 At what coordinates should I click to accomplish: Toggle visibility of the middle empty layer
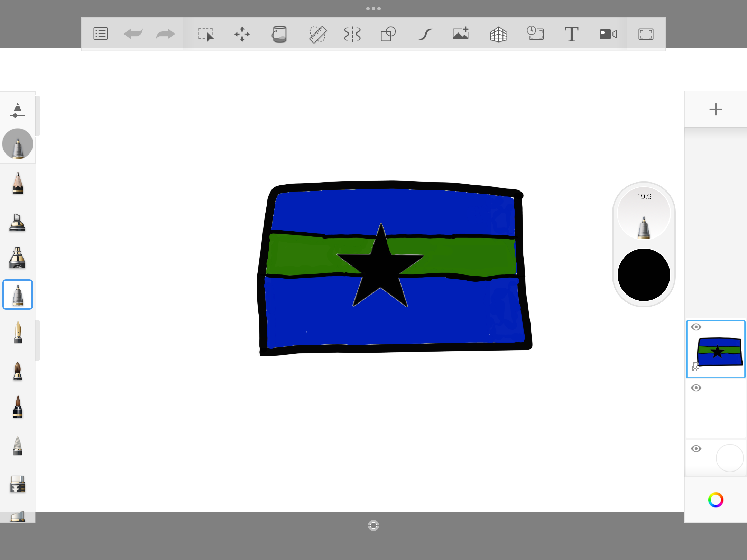[x=696, y=388]
